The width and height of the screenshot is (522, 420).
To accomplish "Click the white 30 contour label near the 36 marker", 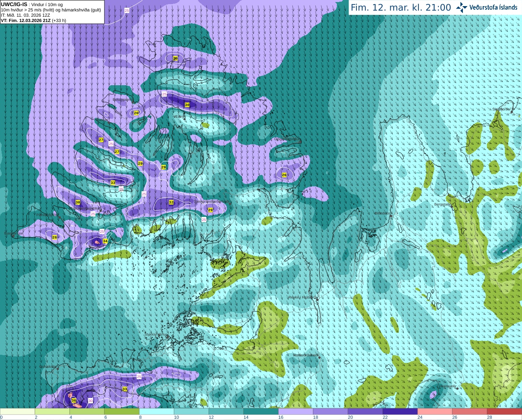I will 91,401.
